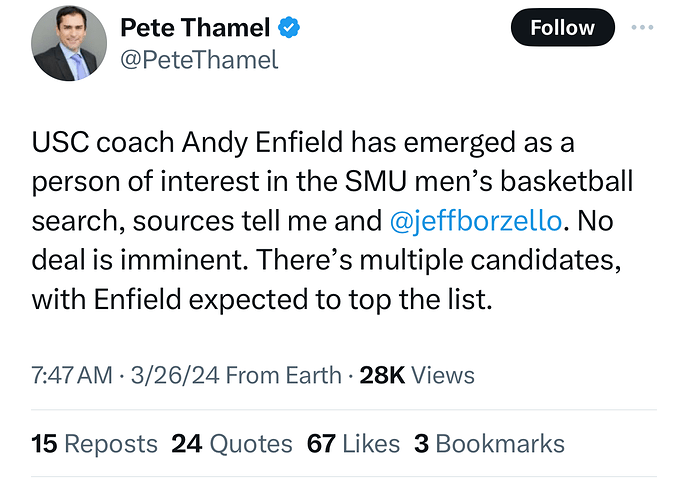The height and width of the screenshot is (485, 689).
Task: Open the From Earth location label
Action: click(x=283, y=376)
